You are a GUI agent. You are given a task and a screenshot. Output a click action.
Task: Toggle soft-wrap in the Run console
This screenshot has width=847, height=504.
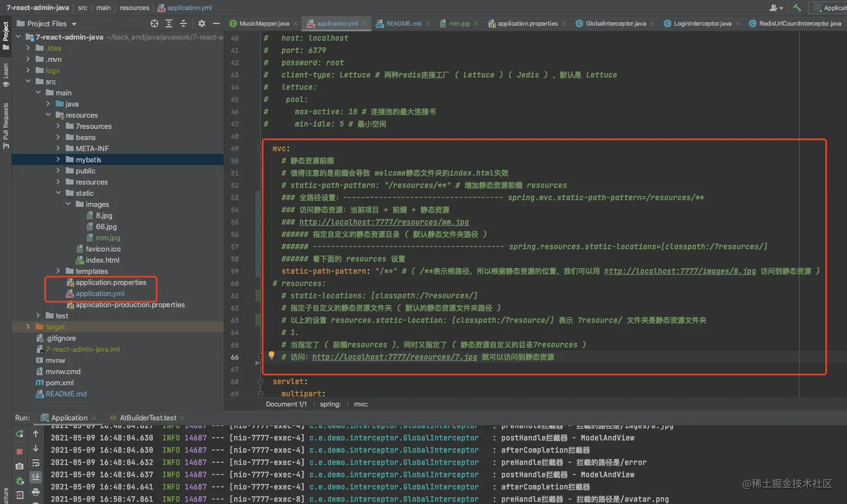pos(36,463)
